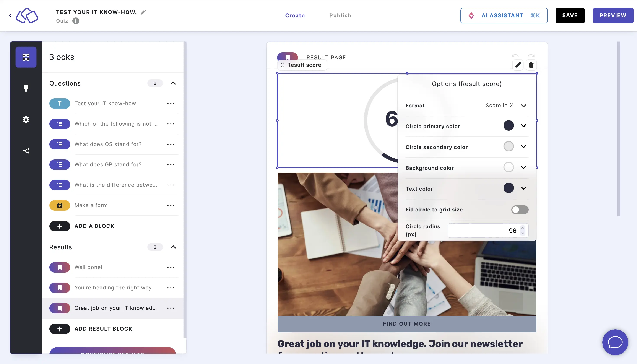Viewport: 637px width, 364px height.
Task: Switch to the Publish tab
Action: pos(340,15)
